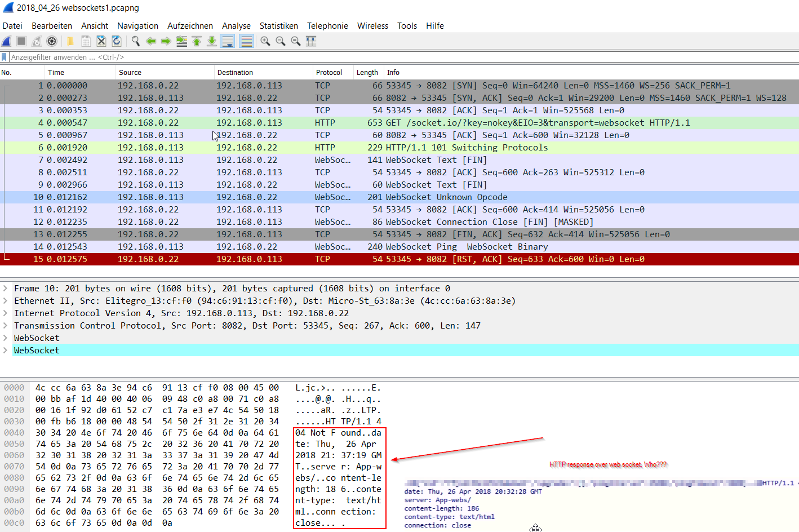
Task: Save this capture file icon
Action: pyautogui.click(x=86, y=41)
